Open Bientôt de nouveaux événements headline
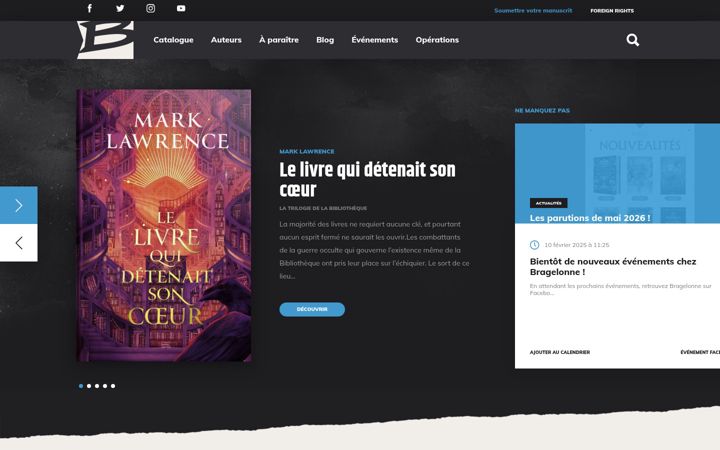Viewport: 720px width, 450px height. tap(613, 267)
